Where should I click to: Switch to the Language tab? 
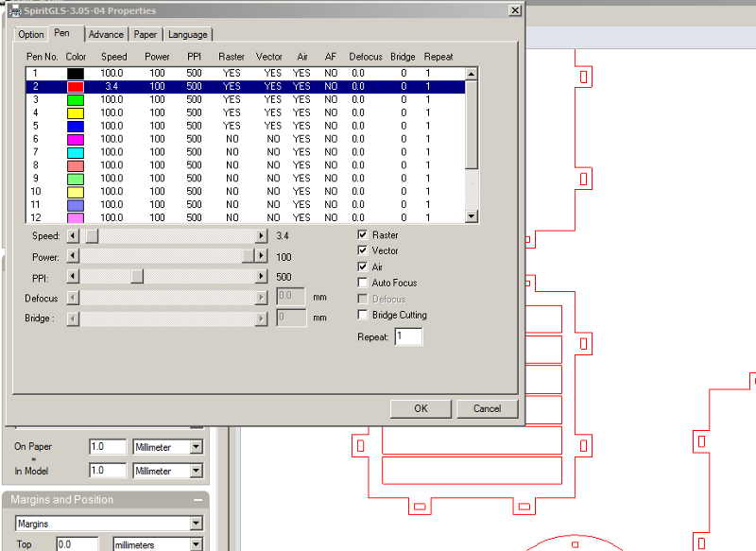(187, 34)
